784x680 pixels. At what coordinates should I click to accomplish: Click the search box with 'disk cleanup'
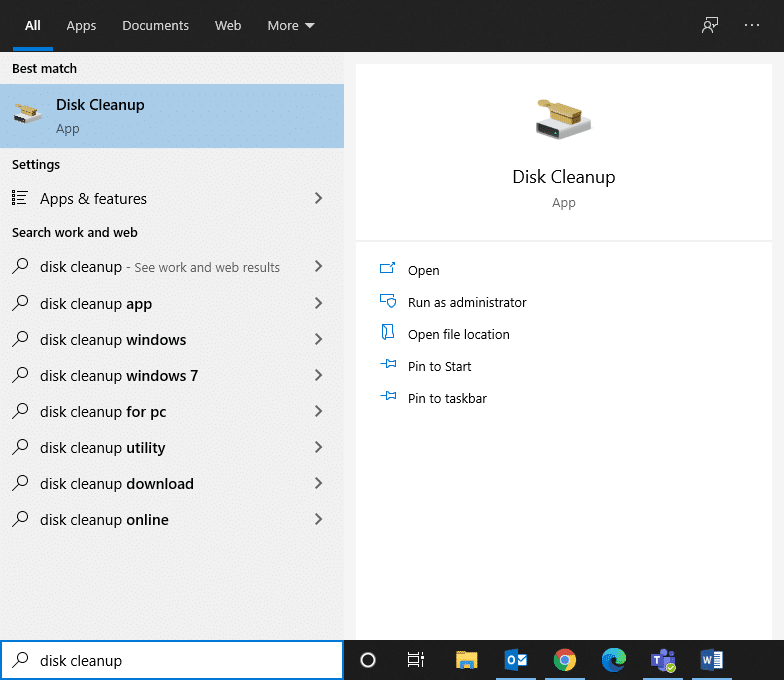point(172,660)
